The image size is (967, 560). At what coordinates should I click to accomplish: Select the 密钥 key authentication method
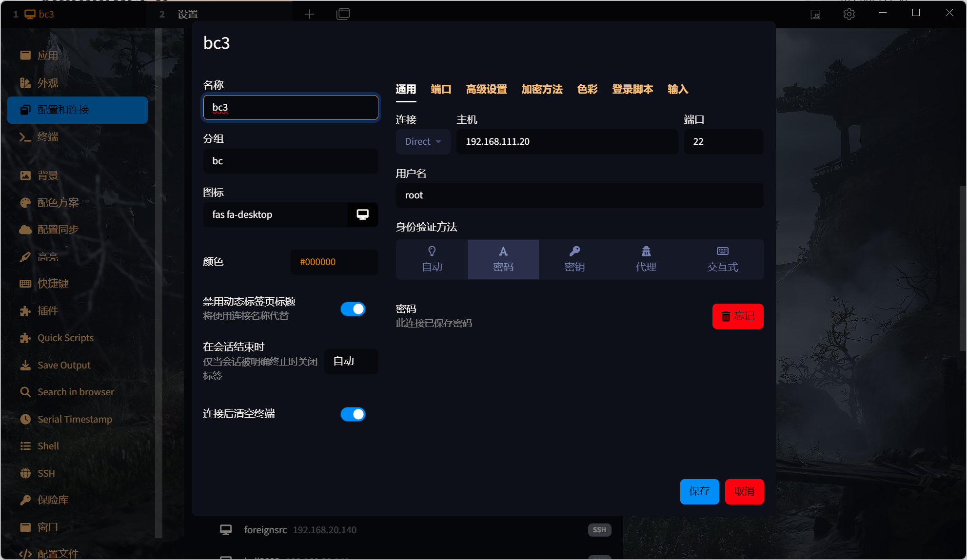(x=574, y=259)
